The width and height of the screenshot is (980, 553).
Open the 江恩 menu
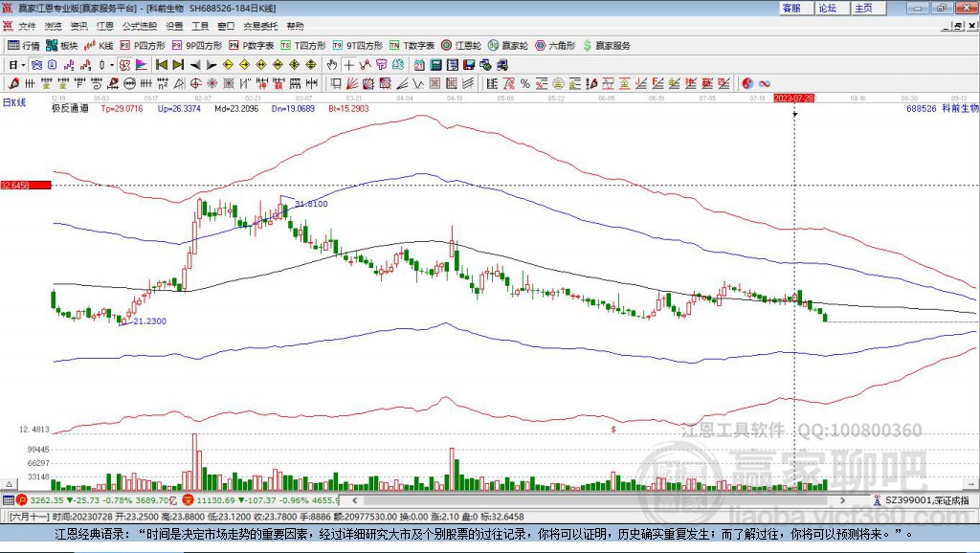pos(105,26)
